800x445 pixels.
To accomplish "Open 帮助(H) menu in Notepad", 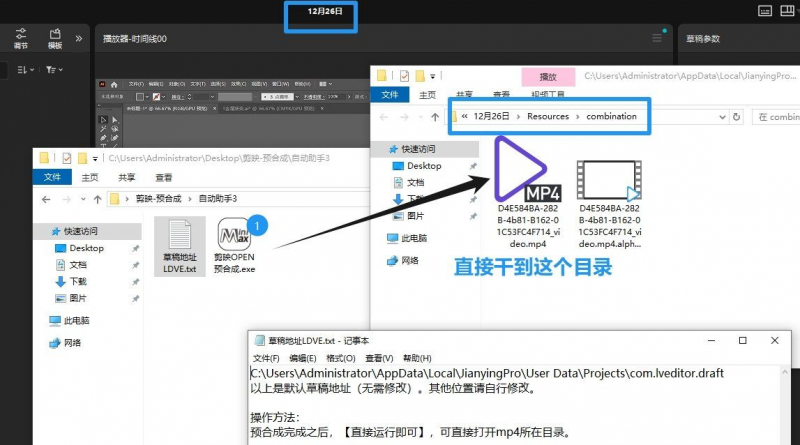I will point(417,358).
